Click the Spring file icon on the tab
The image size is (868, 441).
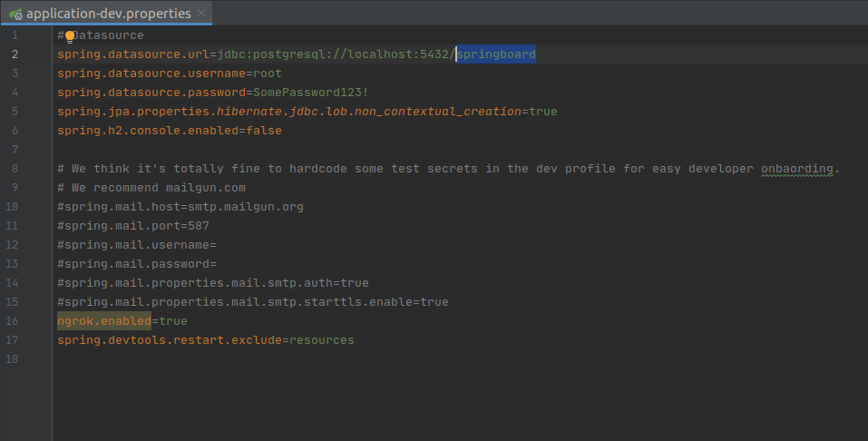pyautogui.click(x=15, y=14)
